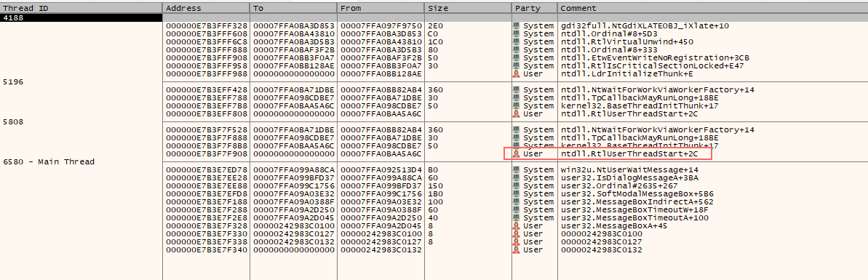The image size is (868, 280).
Task: Click comment ntdll.LdrInitializeThunk+E
Action: click(626, 73)
